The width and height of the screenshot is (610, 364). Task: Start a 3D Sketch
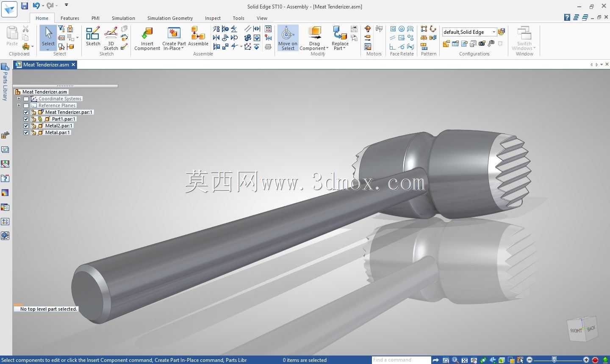(111, 39)
